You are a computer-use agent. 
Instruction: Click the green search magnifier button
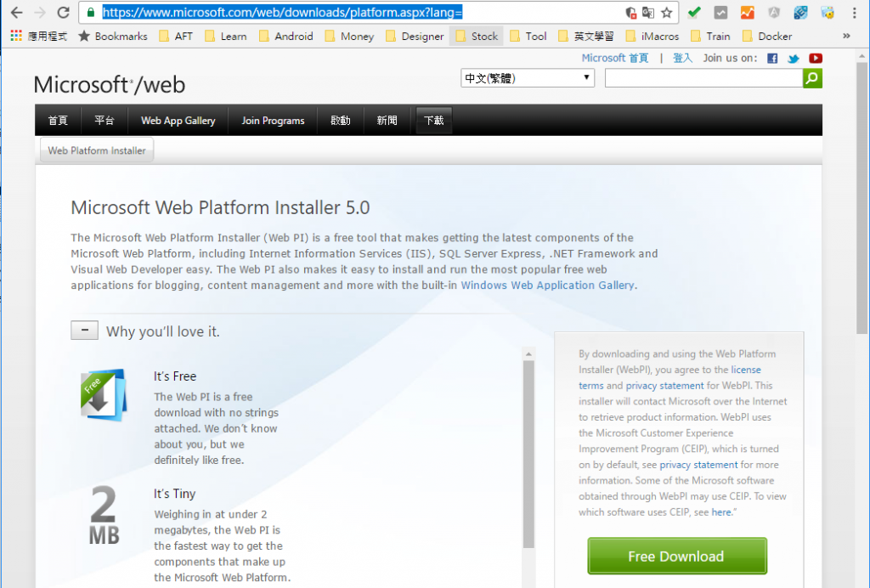pyautogui.click(x=812, y=78)
